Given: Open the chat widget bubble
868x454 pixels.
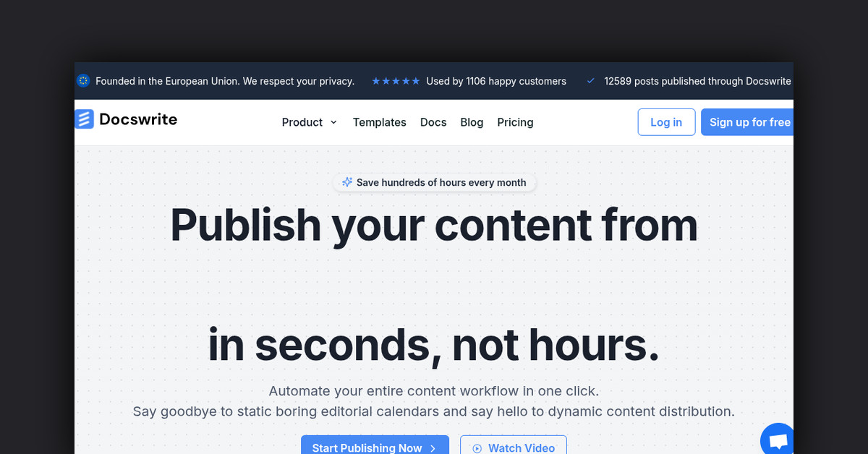Looking at the screenshot, I should coord(777,439).
